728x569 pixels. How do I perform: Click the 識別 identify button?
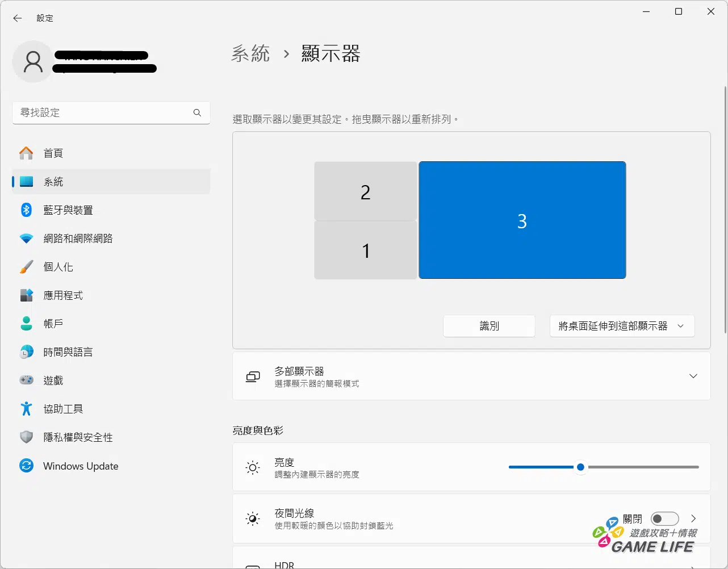click(x=489, y=327)
